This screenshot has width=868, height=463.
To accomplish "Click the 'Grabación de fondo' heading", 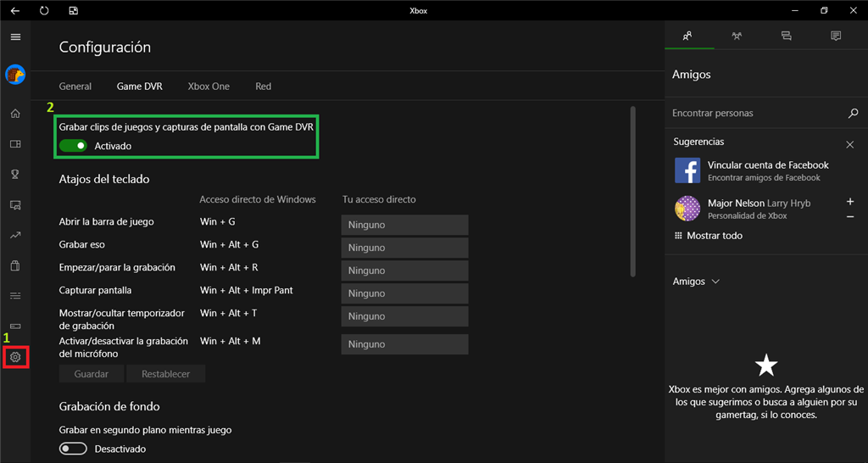I will coord(109,406).
